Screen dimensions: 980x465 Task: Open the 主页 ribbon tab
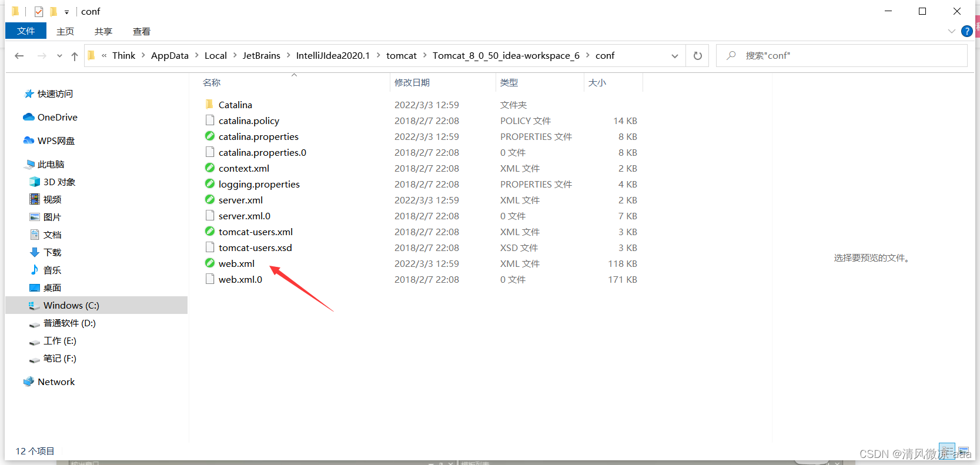pyautogui.click(x=65, y=32)
